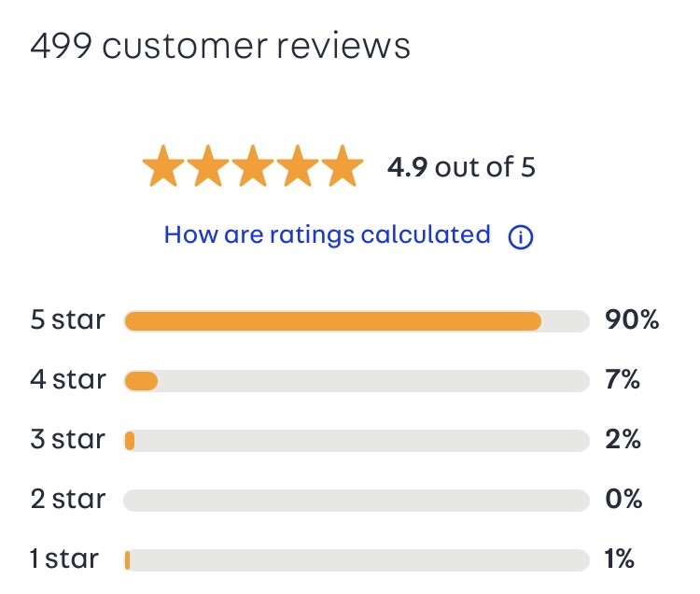Screen dimensions: 700x594
Task: Click the third rating star
Action: pos(253,165)
